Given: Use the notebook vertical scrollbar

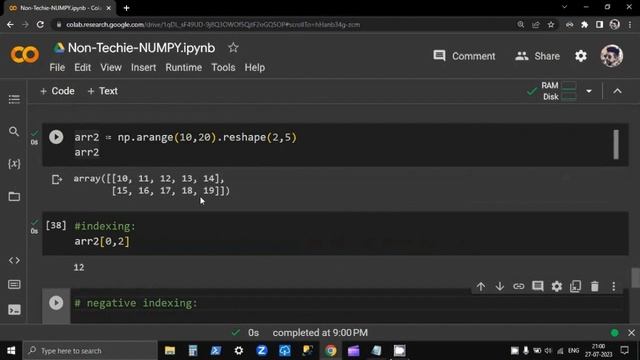Looking at the screenshot, I should [x=635, y=278].
